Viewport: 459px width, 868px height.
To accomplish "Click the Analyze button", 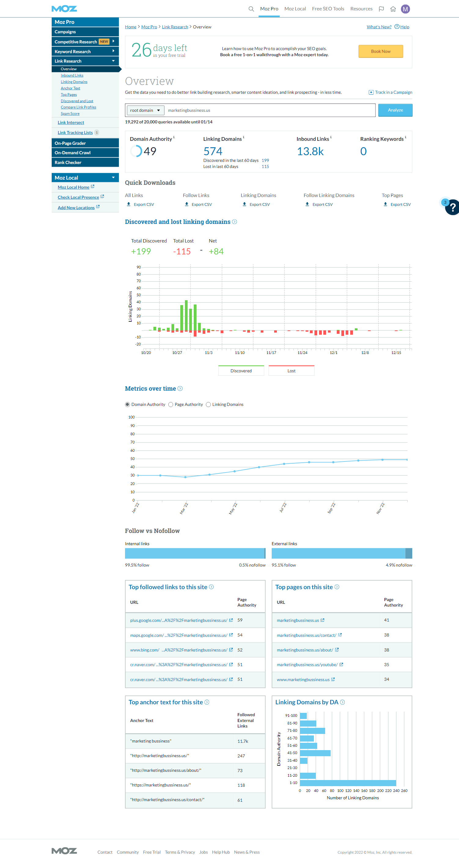I will [x=395, y=110].
